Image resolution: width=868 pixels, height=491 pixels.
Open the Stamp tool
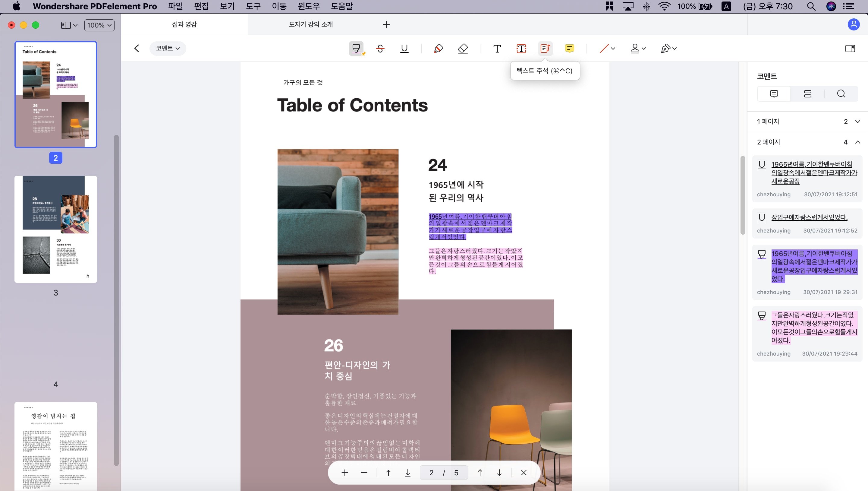point(635,49)
